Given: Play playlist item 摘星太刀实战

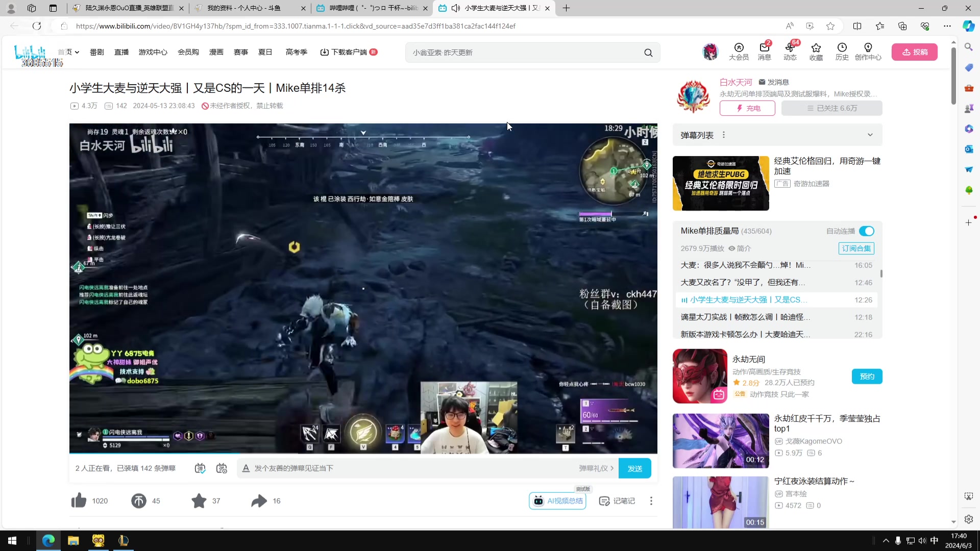Looking at the screenshot, I should tap(776, 317).
